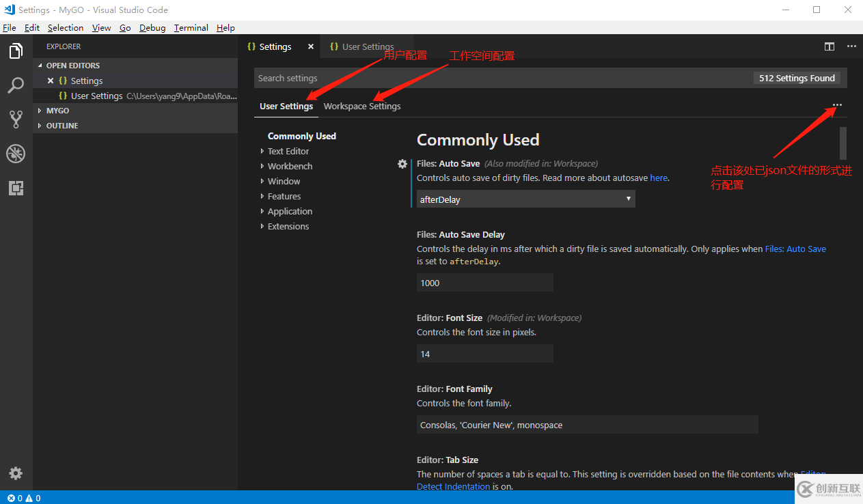Open the Selection menu
Screen dimensions: 863x504
pyautogui.click(x=66, y=27)
